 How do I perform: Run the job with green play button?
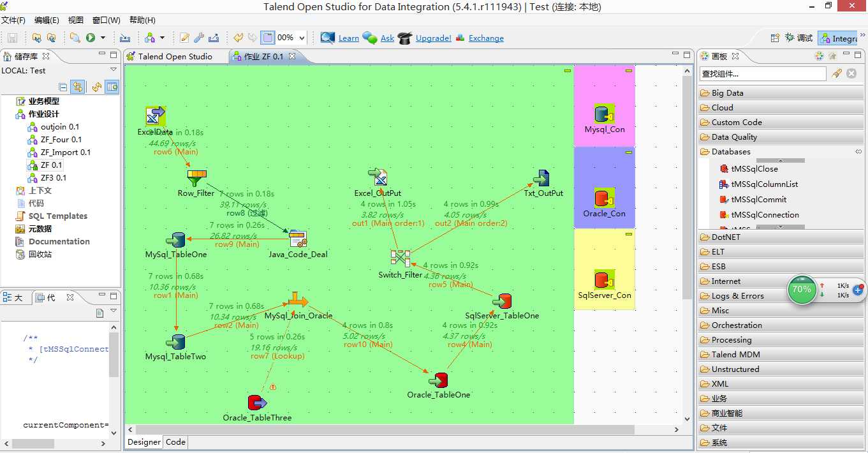click(91, 38)
